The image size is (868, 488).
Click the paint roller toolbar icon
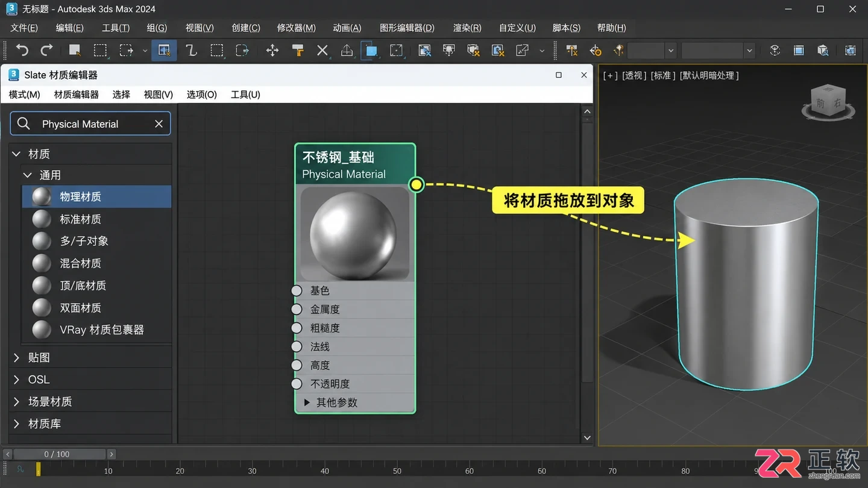click(x=298, y=51)
